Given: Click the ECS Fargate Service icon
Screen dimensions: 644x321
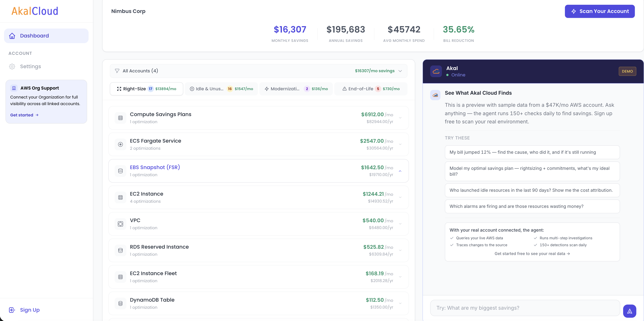Looking at the screenshot, I should [x=120, y=144].
